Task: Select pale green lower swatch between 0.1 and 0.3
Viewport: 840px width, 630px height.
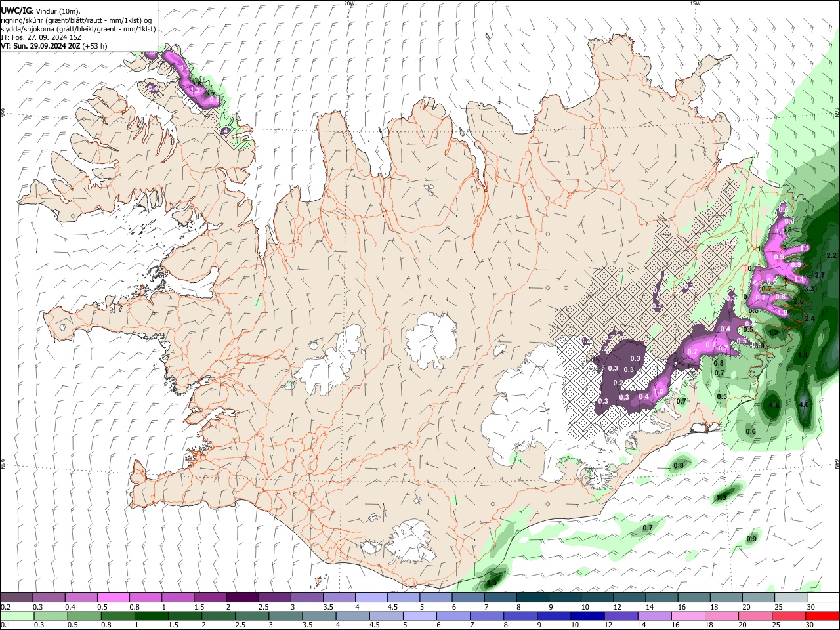Action: pos(16,616)
